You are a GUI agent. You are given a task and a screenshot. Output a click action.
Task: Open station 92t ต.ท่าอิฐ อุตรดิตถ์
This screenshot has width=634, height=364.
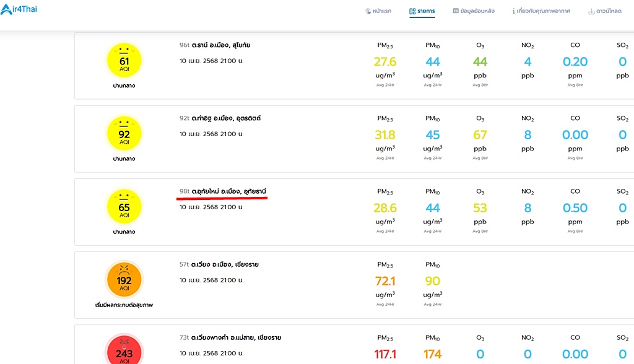[x=220, y=118]
